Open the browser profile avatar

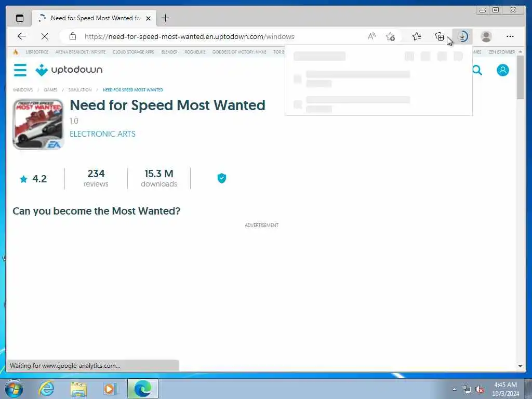click(x=486, y=36)
